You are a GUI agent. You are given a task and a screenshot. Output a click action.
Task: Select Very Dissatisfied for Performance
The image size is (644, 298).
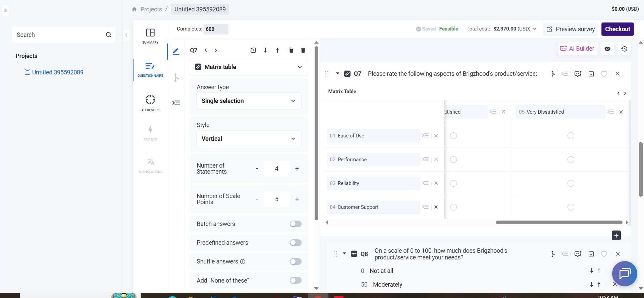(571, 160)
